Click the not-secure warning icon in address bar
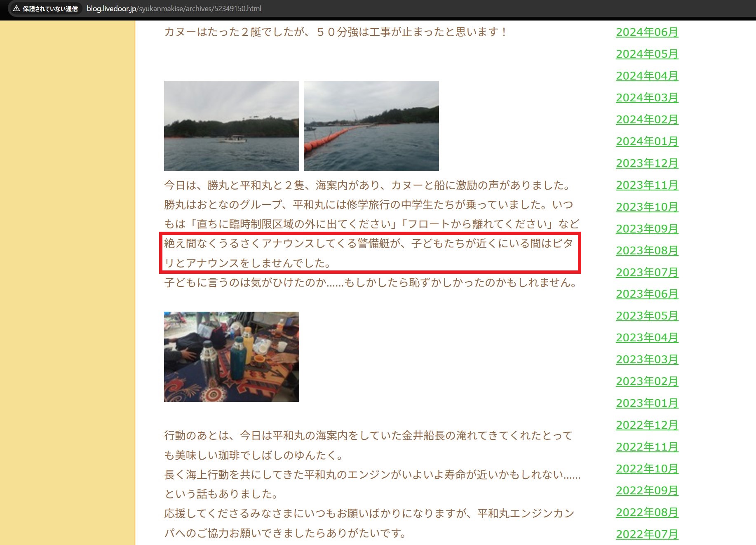 (x=16, y=9)
